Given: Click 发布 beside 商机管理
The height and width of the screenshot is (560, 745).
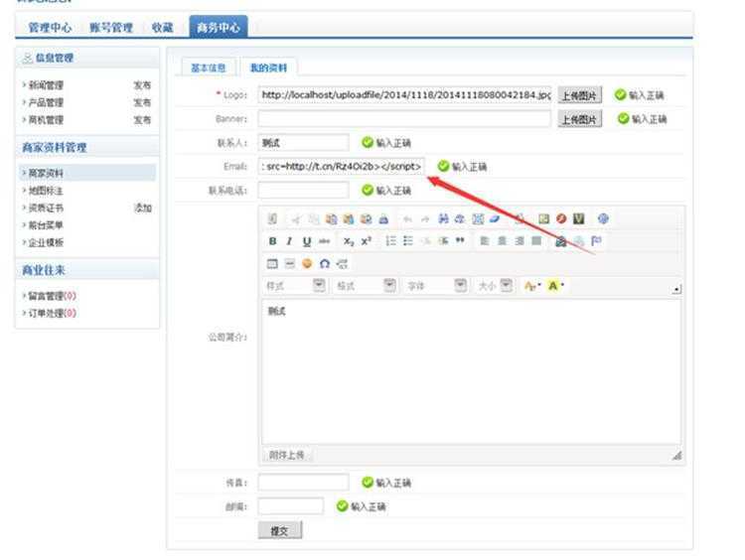Looking at the screenshot, I should pyautogui.click(x=142, y=120).
